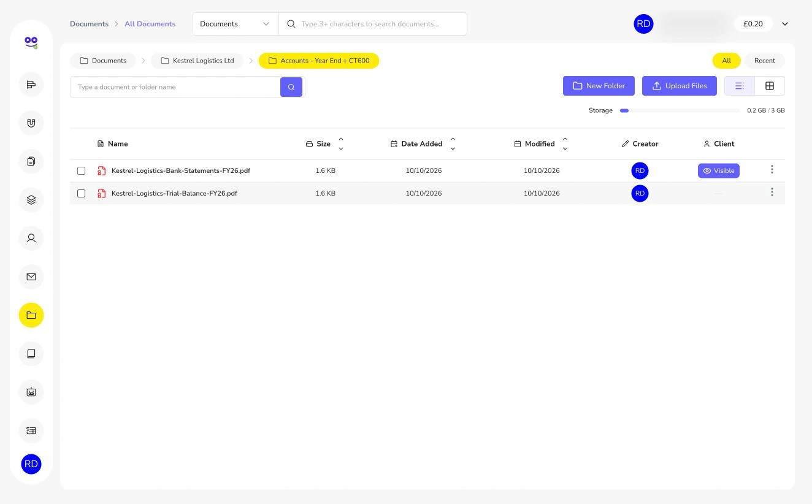Select the Trial Balance PDF checkbox
This screenshot has height=504, width=812.
coord(82,194)
